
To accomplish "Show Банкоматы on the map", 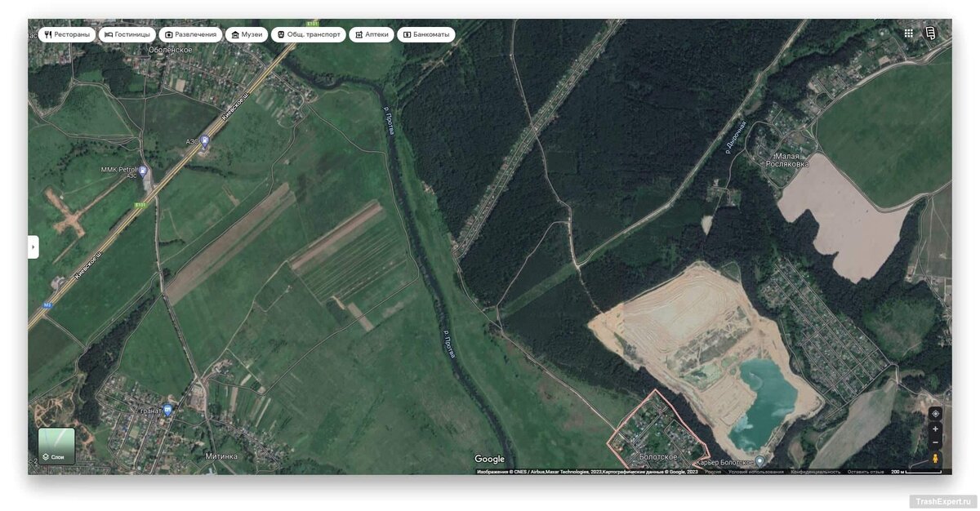I will click(426, 35).
